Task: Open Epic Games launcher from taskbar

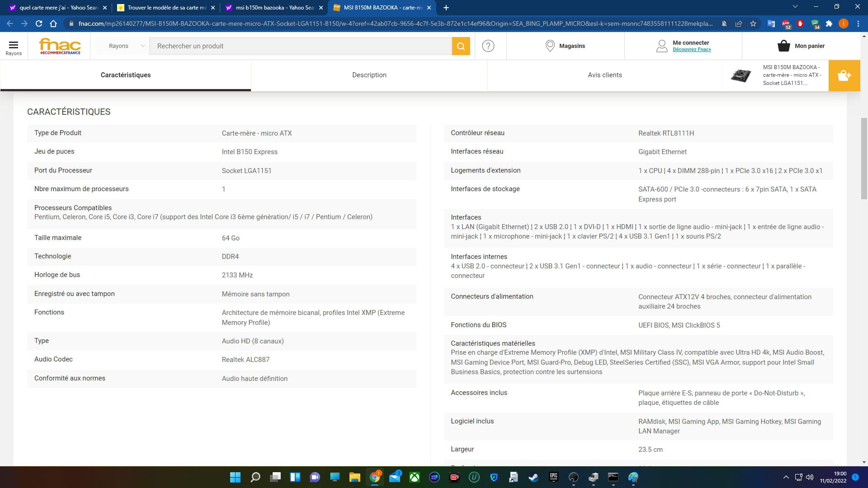Action: [554, 477]
